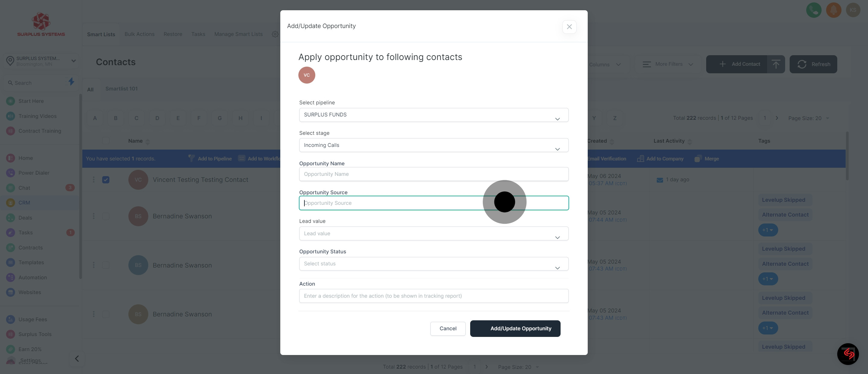This screenshot has height=374, width=868.
Task: Click the Opportunity Name input field
Action: pyautogui.click(x=434, y=174)
